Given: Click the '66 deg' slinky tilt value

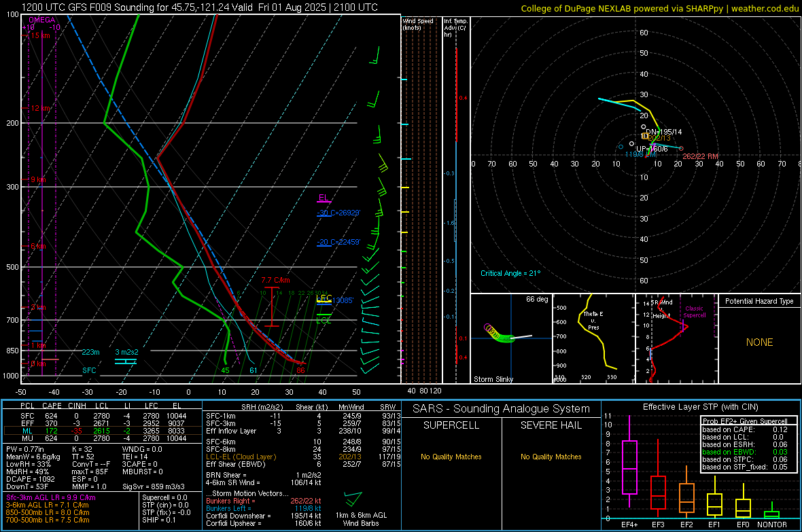Looking at the screenshot, I should coord(536,299).
